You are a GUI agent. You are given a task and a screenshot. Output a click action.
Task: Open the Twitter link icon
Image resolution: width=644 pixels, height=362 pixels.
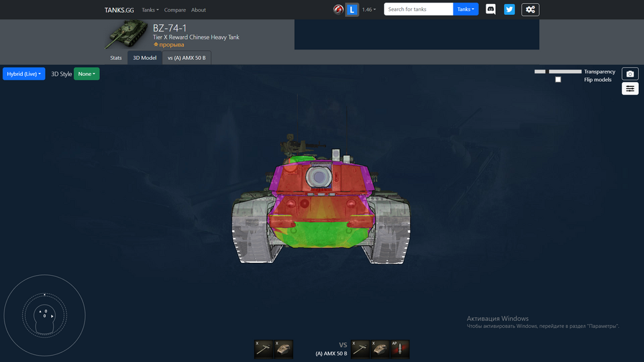[509, 9]
